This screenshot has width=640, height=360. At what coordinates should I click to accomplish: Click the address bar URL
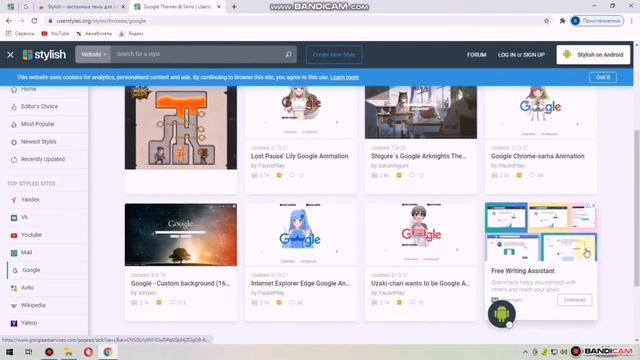(x=101, y=21)
